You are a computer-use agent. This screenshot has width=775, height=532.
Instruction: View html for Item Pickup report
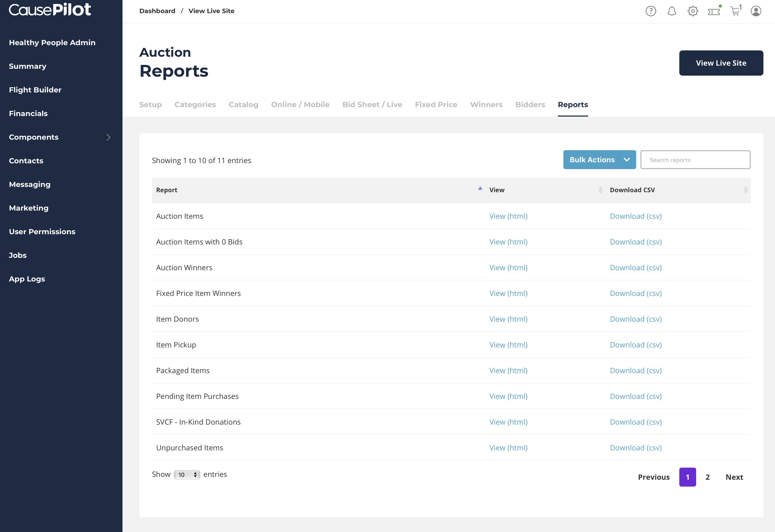tap(508, 345)
